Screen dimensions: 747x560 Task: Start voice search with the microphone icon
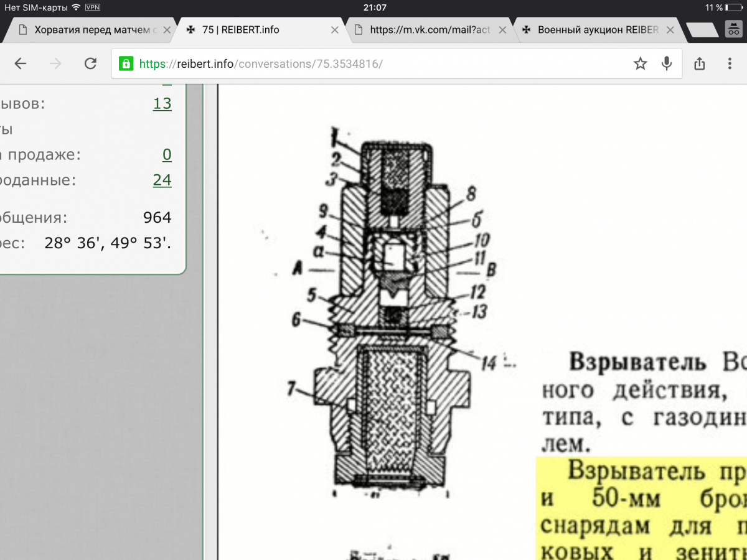click(667, 63)
